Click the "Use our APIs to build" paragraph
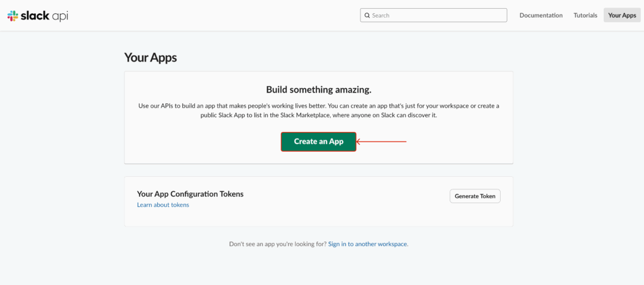The image size is (644, 285). point(319,111)
